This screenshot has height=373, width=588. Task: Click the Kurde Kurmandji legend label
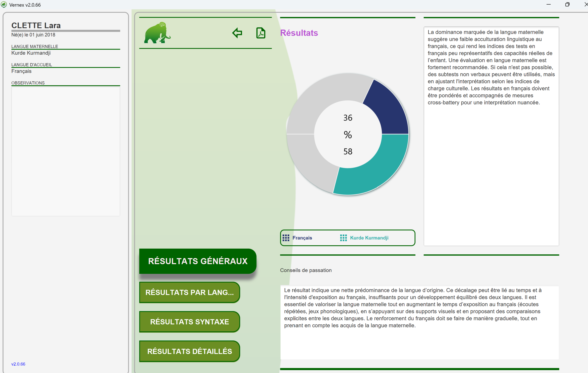pos(369,238)
